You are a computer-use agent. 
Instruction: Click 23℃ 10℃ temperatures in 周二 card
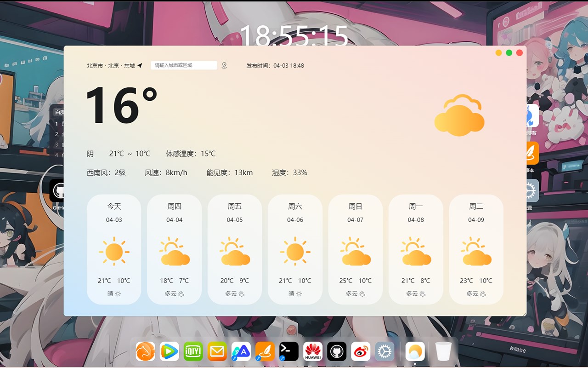(x=476, y=281)
